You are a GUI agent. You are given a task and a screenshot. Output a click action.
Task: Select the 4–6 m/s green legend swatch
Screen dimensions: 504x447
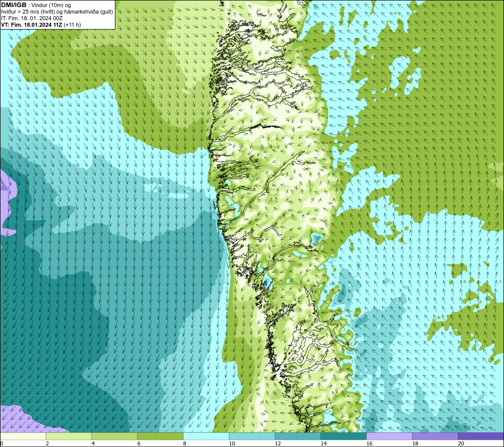click(x=114, y=436)
